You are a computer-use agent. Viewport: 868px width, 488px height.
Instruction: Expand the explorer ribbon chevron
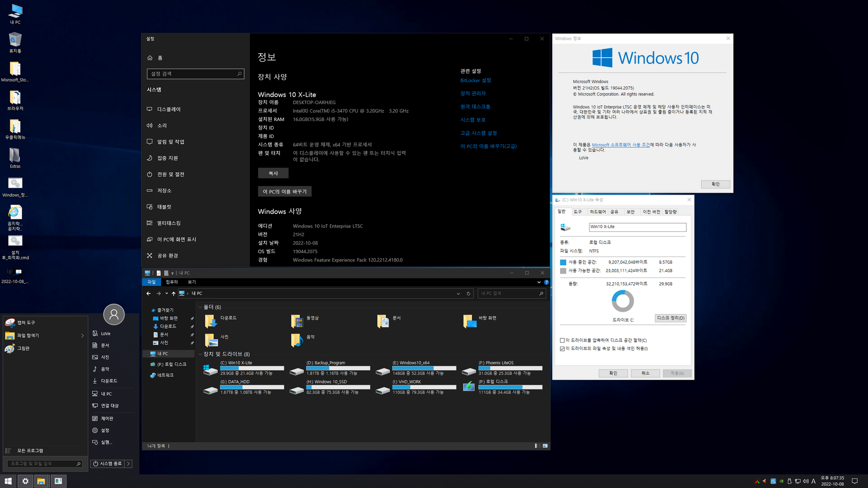(x=539, y=282)
